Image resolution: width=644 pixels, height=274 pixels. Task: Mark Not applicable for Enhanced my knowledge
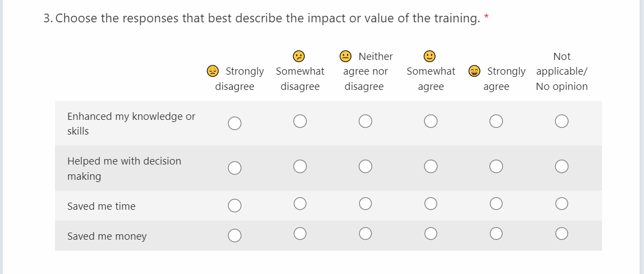coord(562,121)
